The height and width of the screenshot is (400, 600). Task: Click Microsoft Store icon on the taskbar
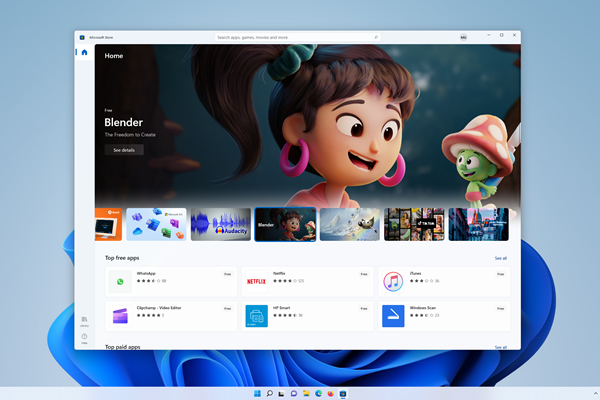coord(343,393)
